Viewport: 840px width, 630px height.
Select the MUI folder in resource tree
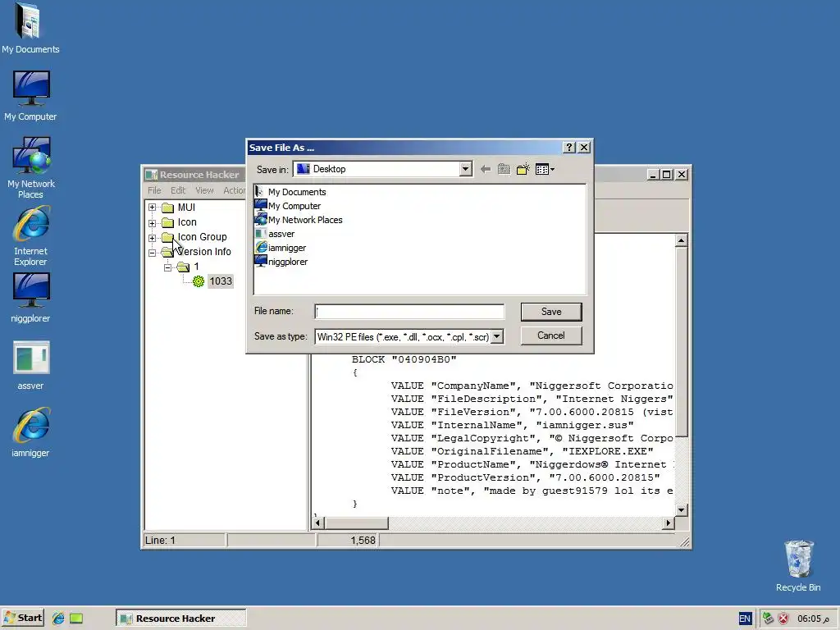pos(178,208)
